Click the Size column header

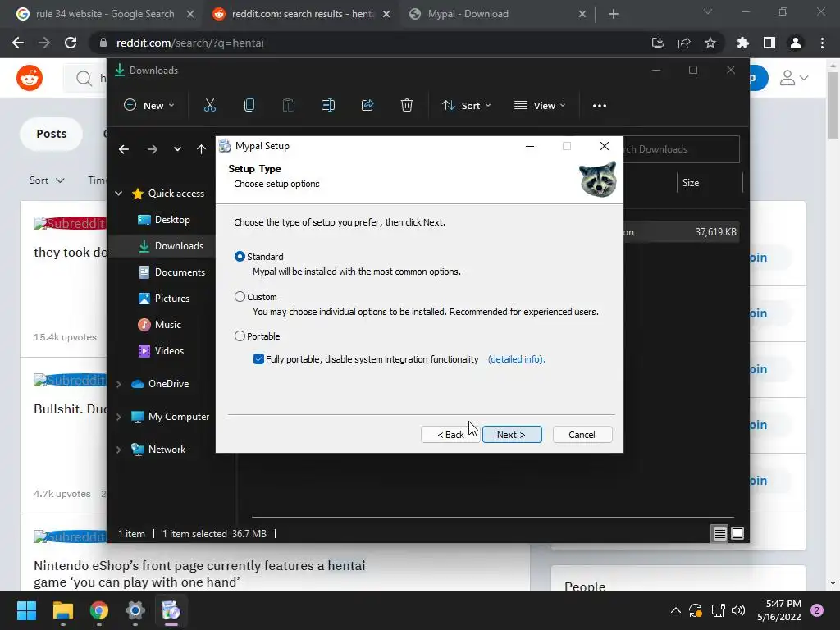[x=691, y=183]
